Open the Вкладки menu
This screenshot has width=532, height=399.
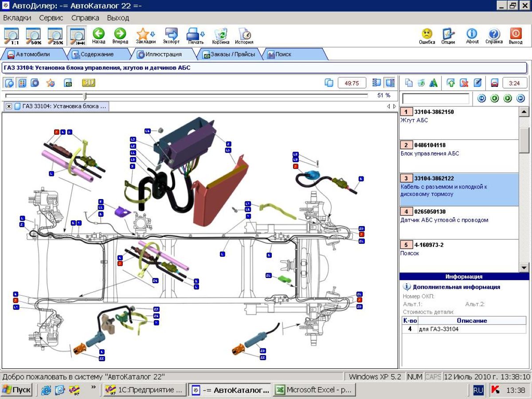point(17,18)
